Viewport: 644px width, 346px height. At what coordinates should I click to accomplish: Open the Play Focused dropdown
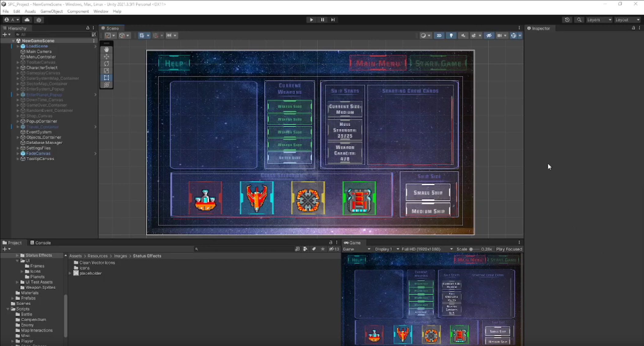click(x=509, y=249)
